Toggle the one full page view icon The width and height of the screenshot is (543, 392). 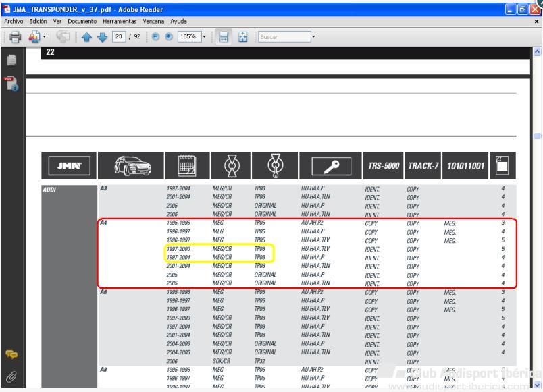(242, 36)
